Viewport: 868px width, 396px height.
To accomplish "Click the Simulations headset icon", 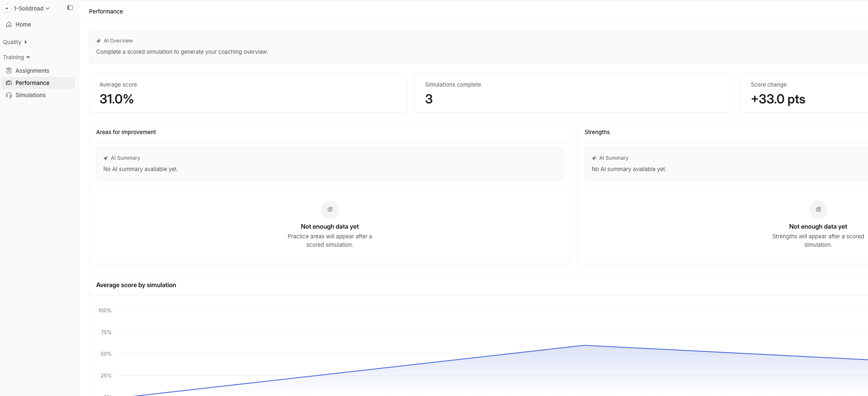I will (9, 95).
